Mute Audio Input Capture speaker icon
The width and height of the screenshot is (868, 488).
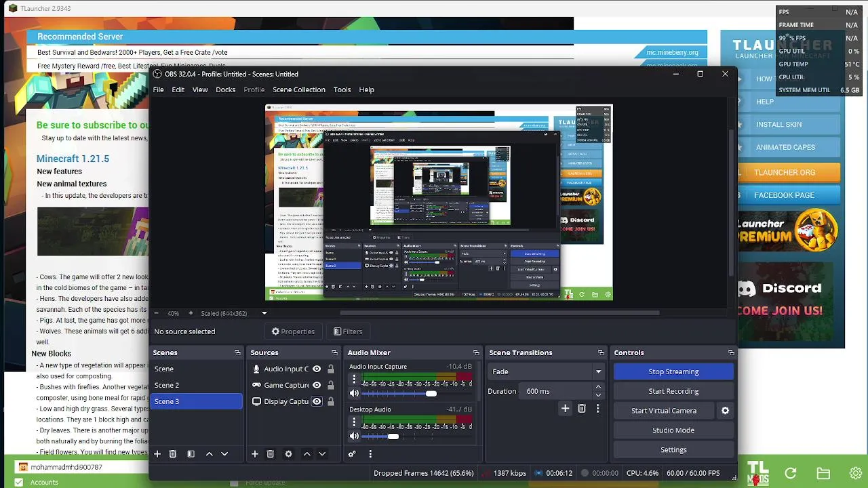(354, 393)
